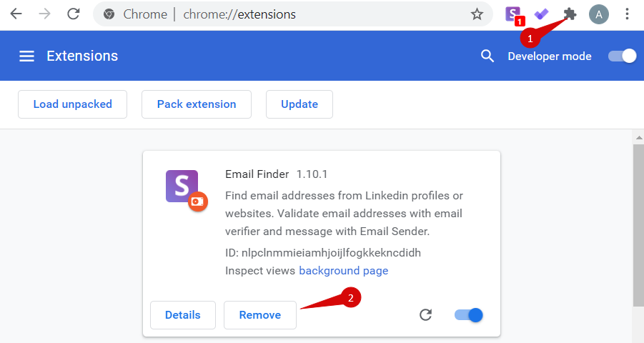
Task: Open Chrome's three-dot menu
Action: [x=627, y=14]
